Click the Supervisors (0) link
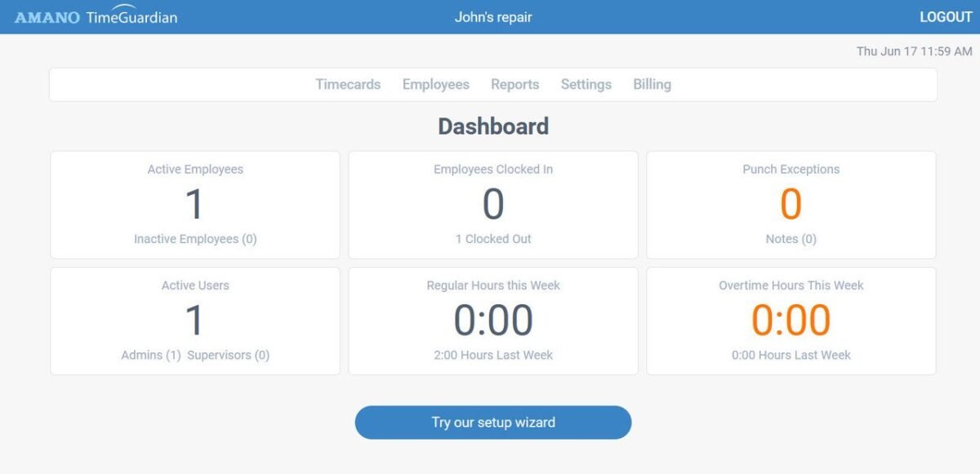 228,355
